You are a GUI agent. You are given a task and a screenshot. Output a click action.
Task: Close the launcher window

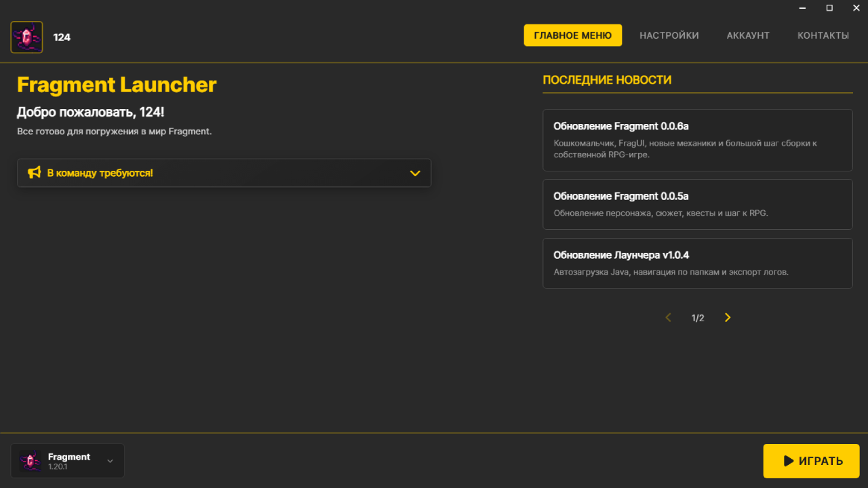coord(856,8)
